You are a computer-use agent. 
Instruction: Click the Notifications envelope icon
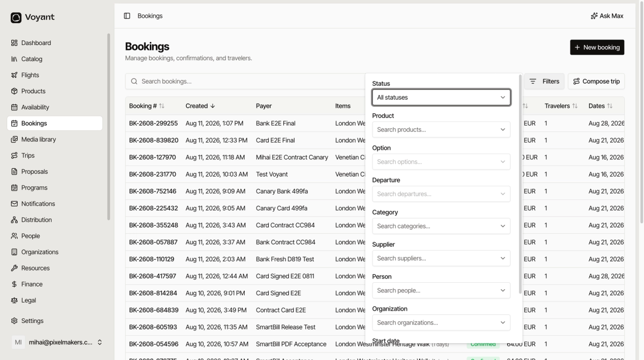point(14,204)
